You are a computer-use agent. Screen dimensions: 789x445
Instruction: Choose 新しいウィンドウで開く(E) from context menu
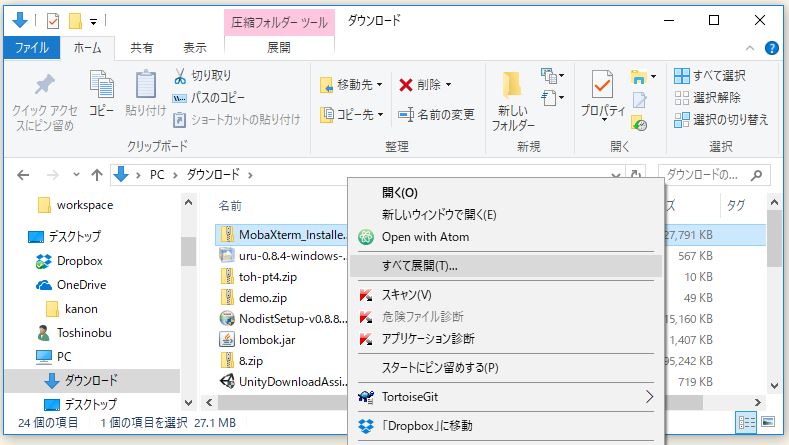click(506, 214)
